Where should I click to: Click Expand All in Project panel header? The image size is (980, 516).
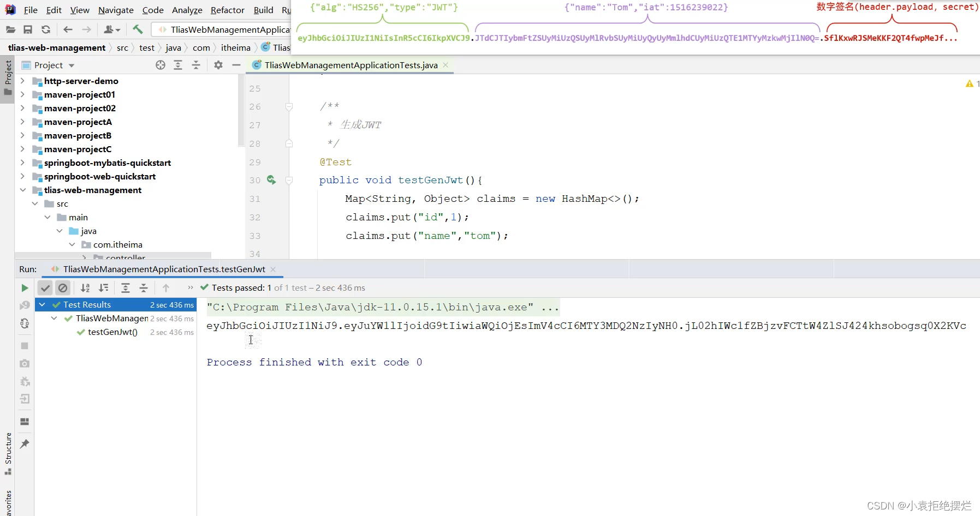[x=178, y=65]
